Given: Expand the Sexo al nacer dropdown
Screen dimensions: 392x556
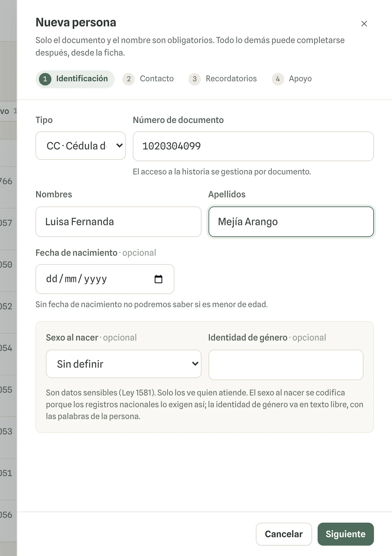Looking at the screenshot, I should (x=124, y=364).
